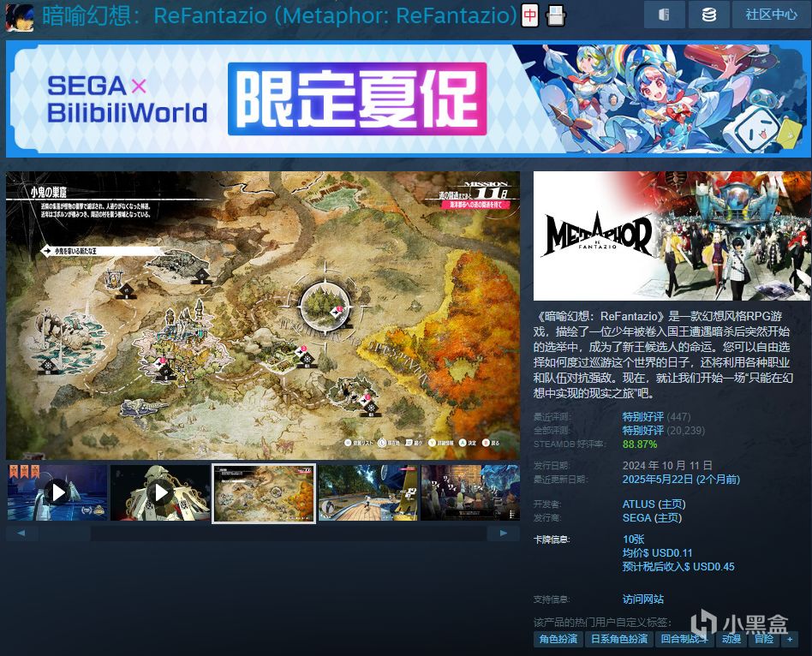Image resolution: width=812 pixels, height=656 pixels.
Task: Click 预计税后收入$ USD0.45 link
Action: tap(678, 566)
